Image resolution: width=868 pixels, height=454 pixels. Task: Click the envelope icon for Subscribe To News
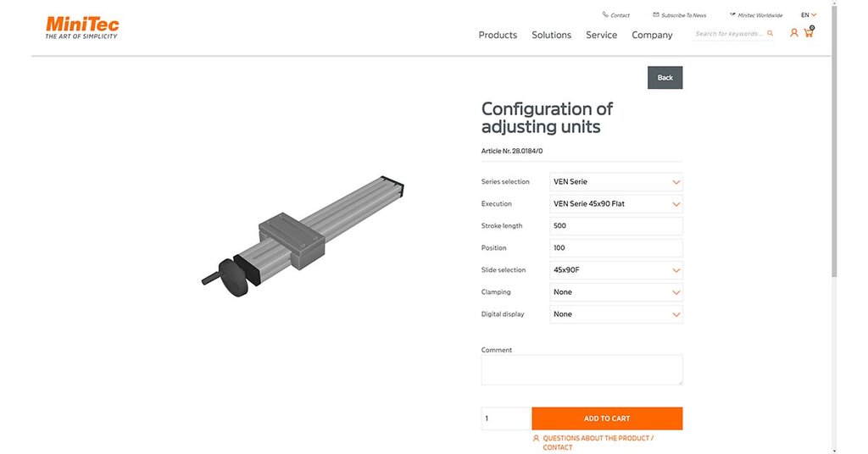(656, 14)
